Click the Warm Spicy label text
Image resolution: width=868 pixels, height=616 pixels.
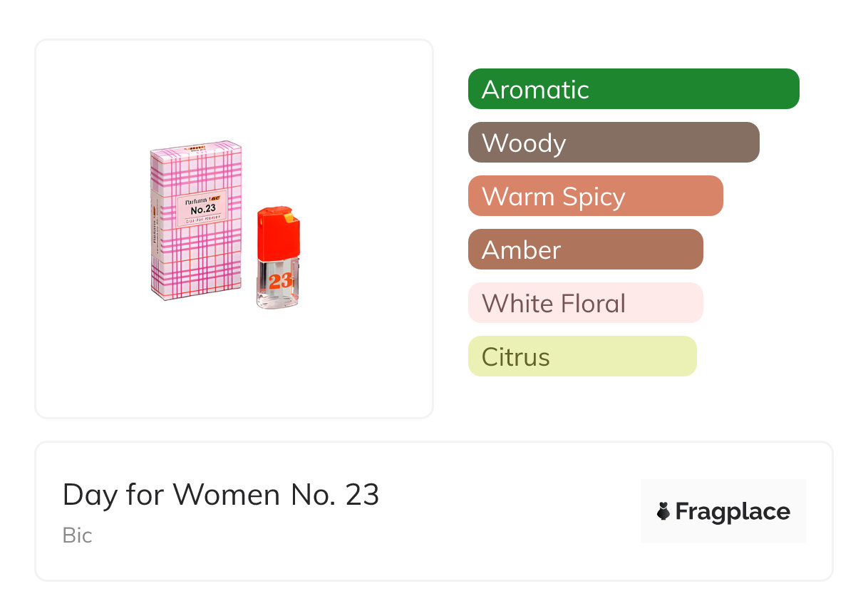point(554,197)
